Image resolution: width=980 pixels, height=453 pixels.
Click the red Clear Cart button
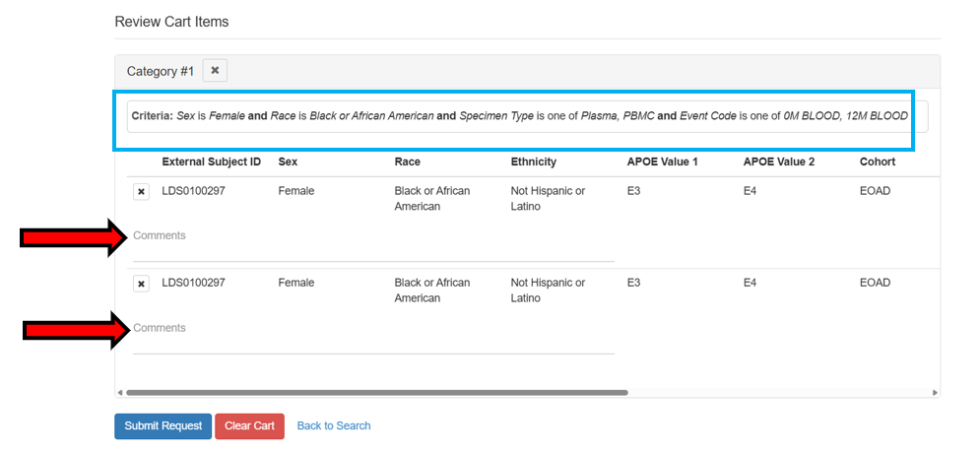249,425
